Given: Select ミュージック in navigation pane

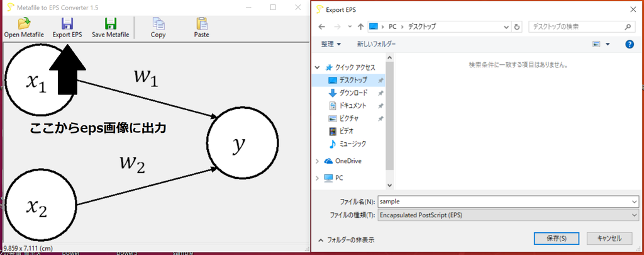Looking at the screenshot, I should [x=348, y=144].
